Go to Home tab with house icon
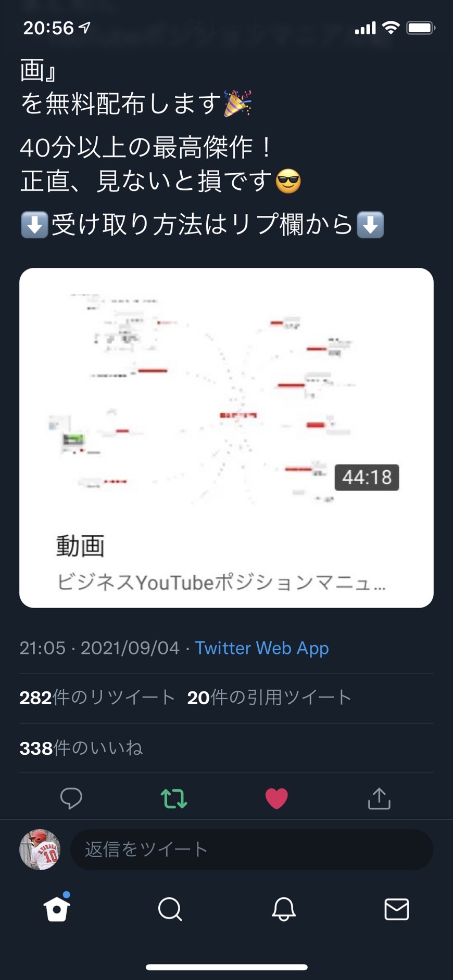 57,908
